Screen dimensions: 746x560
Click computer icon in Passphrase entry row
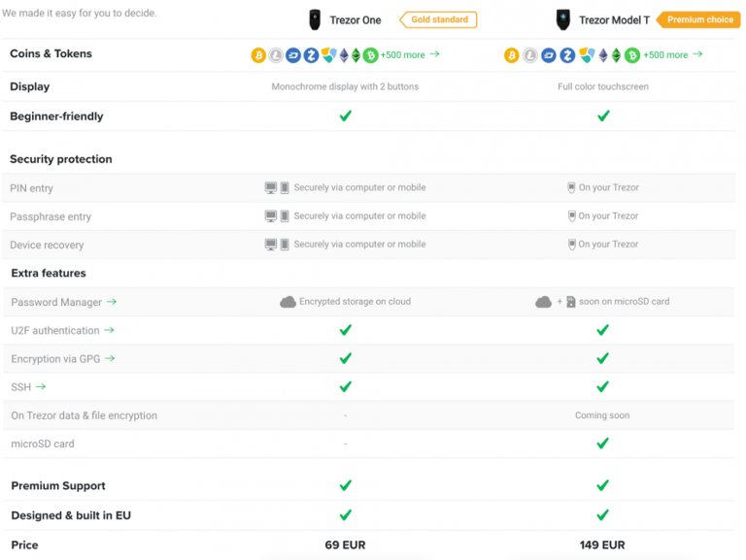(x=271, y=216)
